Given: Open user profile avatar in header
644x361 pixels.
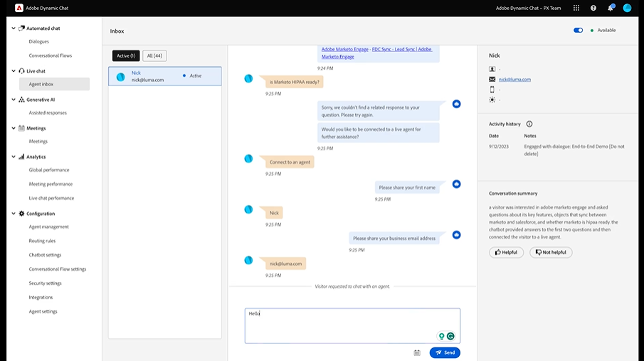Looking at the screenshot, I should coord(627,8).
